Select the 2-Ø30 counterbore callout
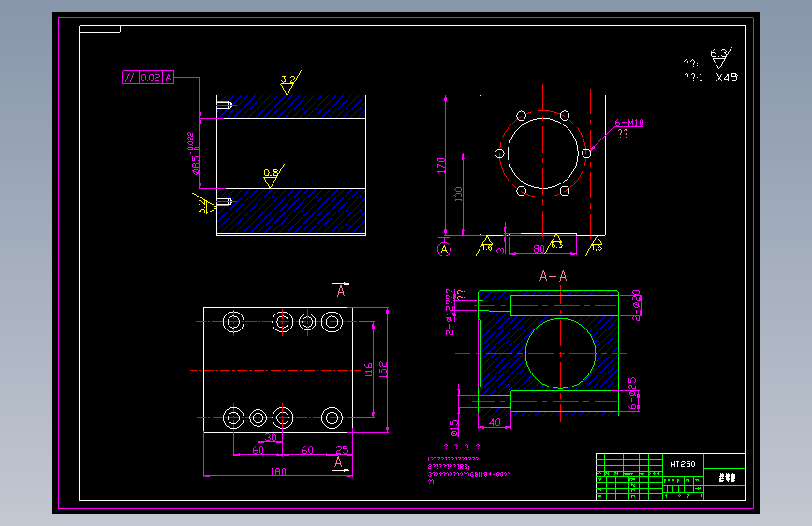This screenshot has height=526, width=812. [637, 305]
